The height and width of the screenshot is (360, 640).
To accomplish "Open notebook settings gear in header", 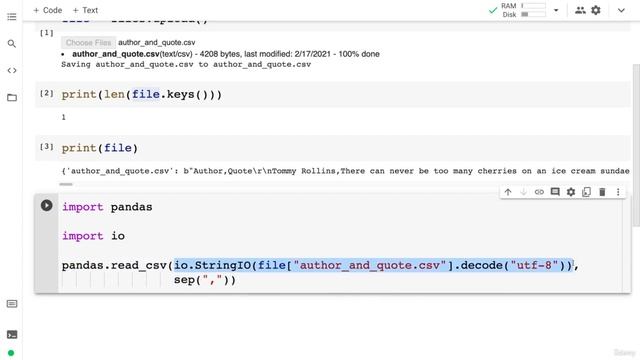I will (x=596, y=10).
